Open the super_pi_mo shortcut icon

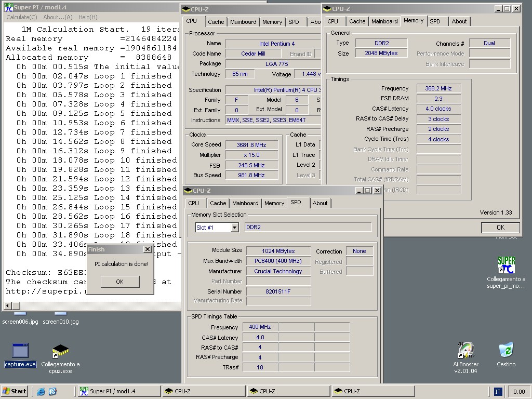click(506, 272)
